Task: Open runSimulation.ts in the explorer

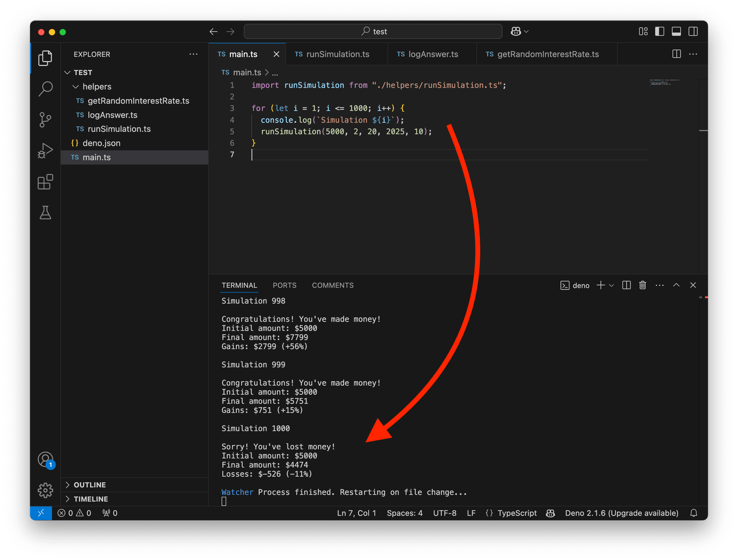Action: (x=135, y=129)
